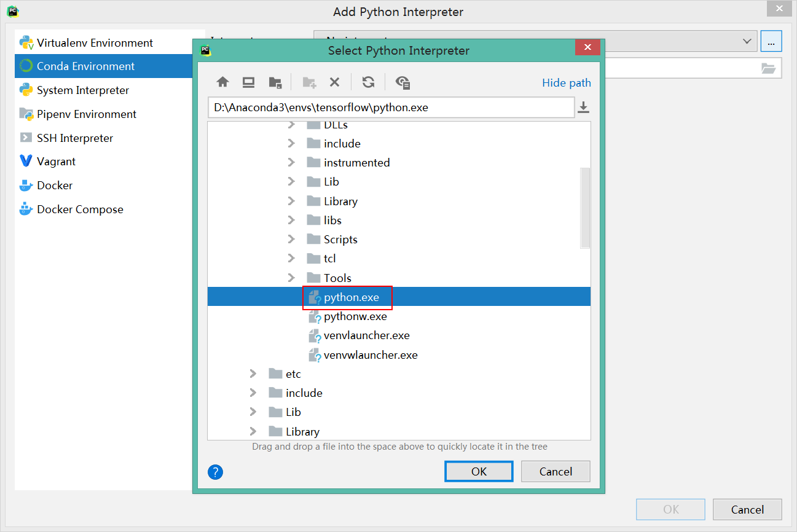
Task: Jump to the Desktop directory icon
Action: click(248, 82)
